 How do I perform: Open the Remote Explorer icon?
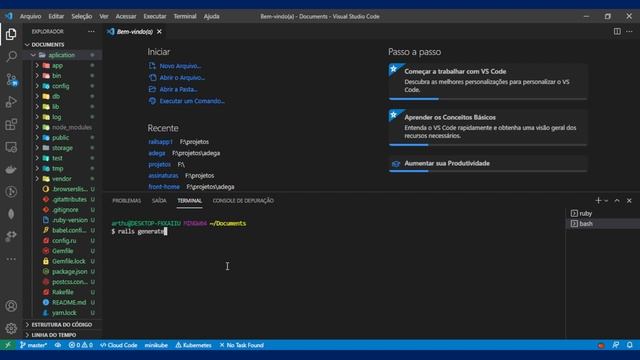coord(11,147)
